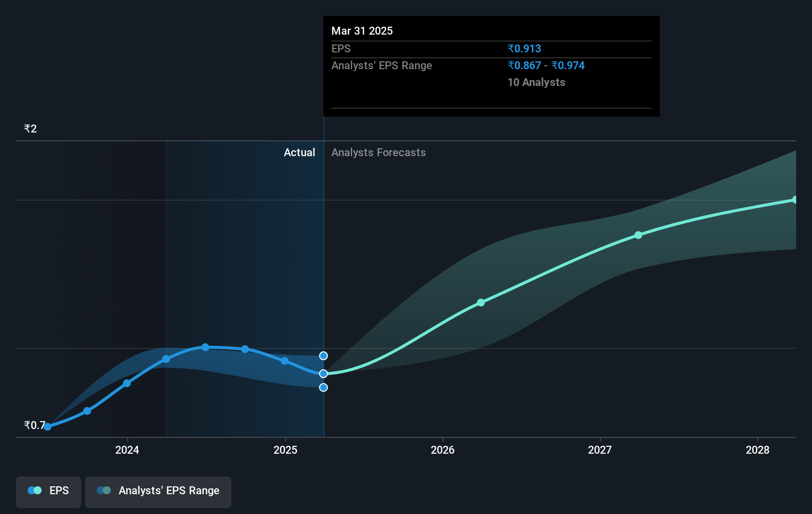The image size is (812, 514).
Task: Click the 'Actual' section label
Action: coord(299,152)
